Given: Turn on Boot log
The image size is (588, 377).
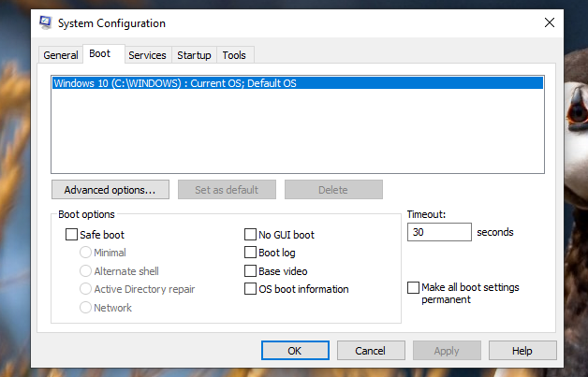Looking at the screenshot, I should [x=251, y=254].
